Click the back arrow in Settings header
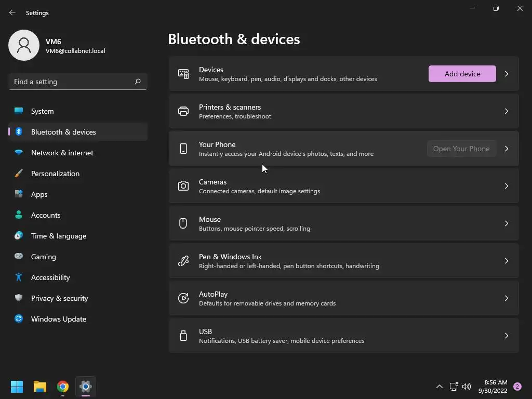This screenshot has height=399, width=532. 12,12
